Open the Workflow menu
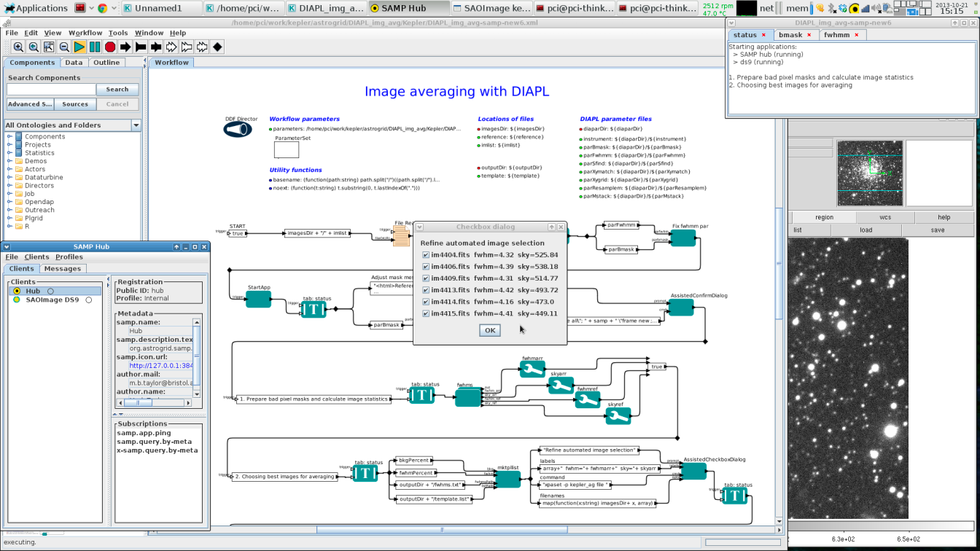The height and width of the screenshot is (551, 980). pos(85,33)
